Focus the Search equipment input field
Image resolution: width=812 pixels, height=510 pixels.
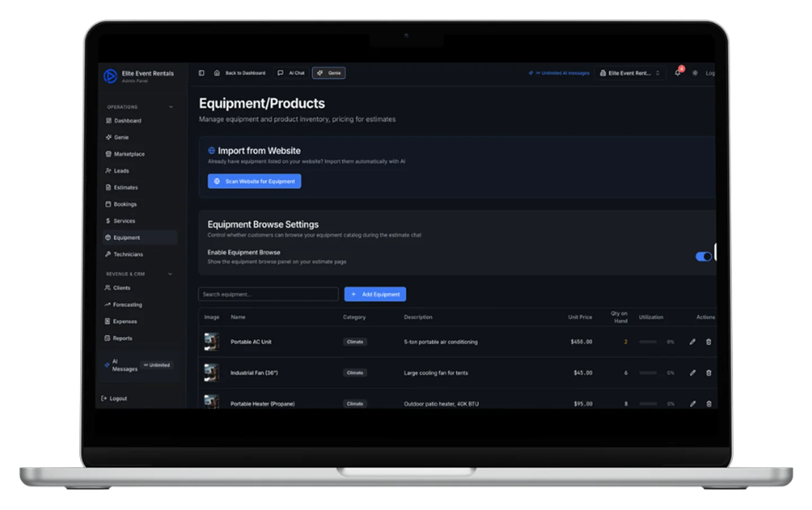(268, 294)
